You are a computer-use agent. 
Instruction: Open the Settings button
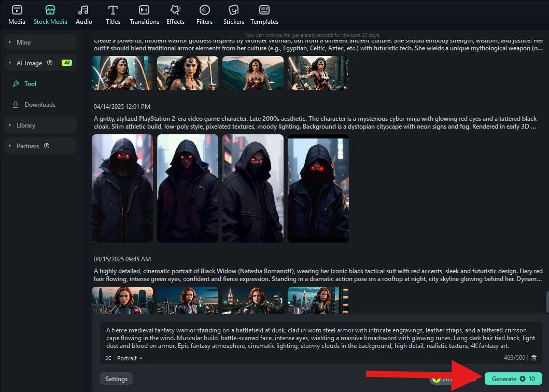(116, 379)
